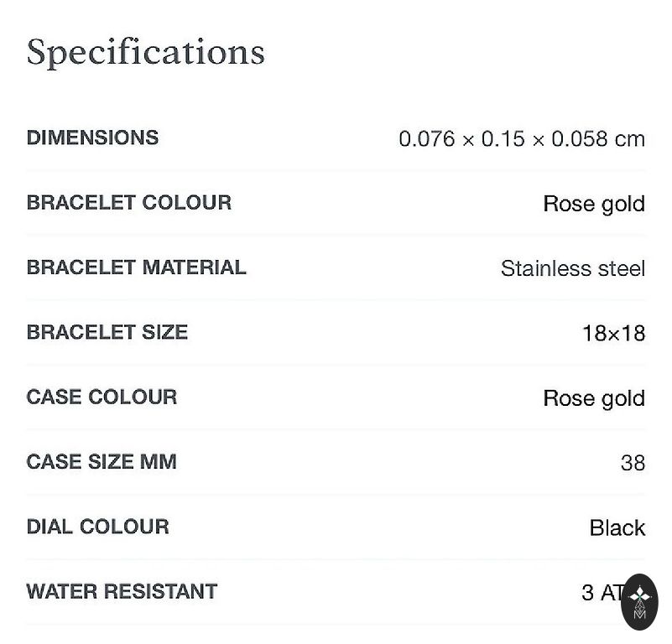Click the Stainless steel value
This screenshot has height=644, width=672.
tap(572, 268)
